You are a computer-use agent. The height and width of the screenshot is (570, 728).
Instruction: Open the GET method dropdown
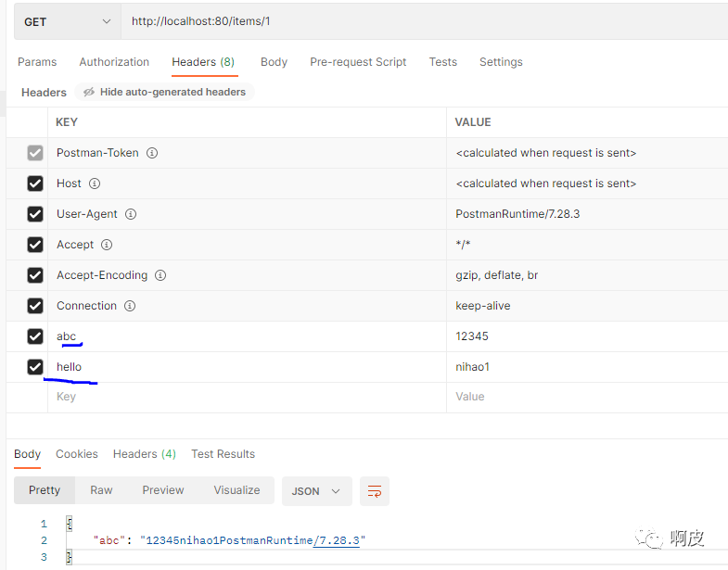click(68, 22)
